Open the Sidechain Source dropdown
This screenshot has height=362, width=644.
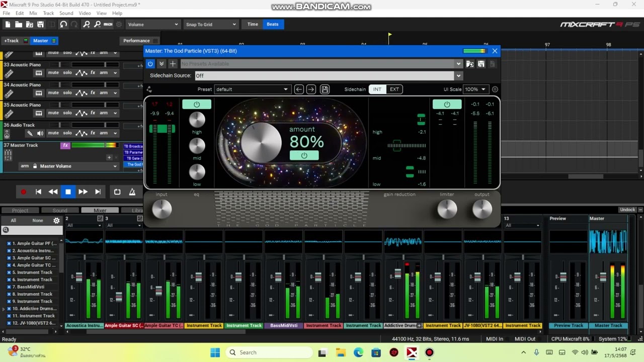pyautogui.click(x=328, y=75)
